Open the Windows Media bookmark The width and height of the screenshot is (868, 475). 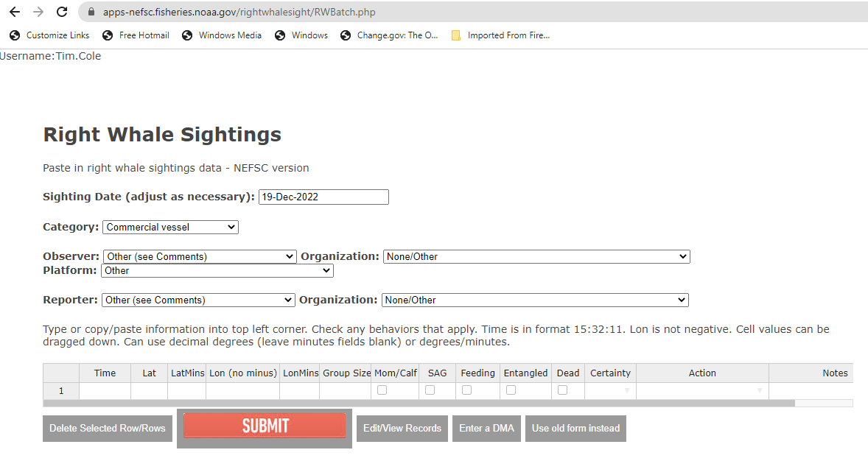click(x=222, y=35)
